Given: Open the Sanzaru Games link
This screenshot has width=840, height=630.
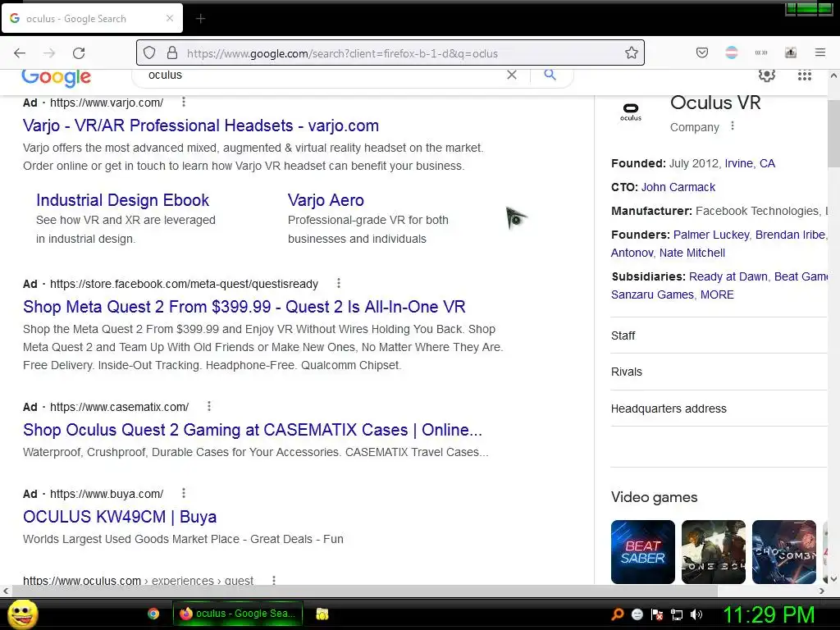Looking at the screenshot, I should [652, 294].
